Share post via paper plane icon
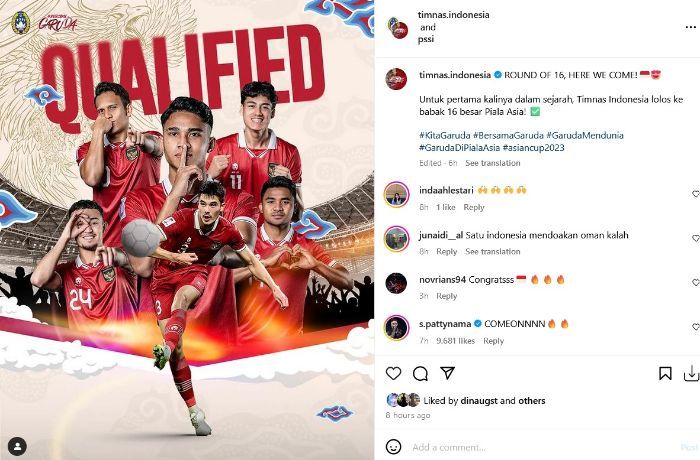 click(x=447, y=373)
